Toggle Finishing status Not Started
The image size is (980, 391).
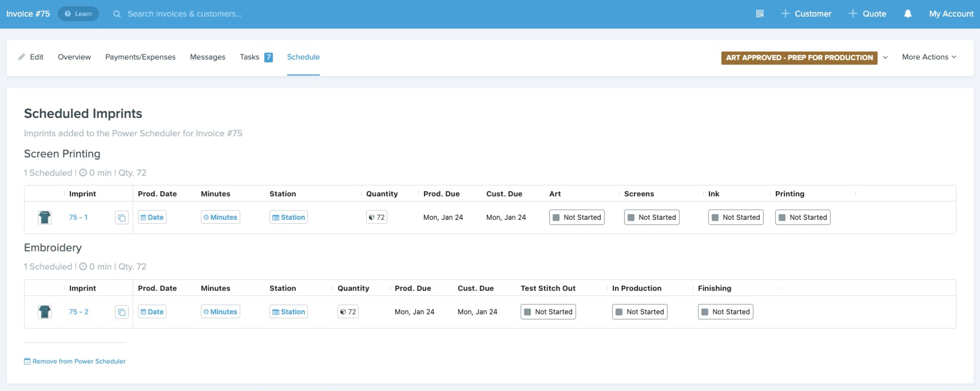(725, 312)
